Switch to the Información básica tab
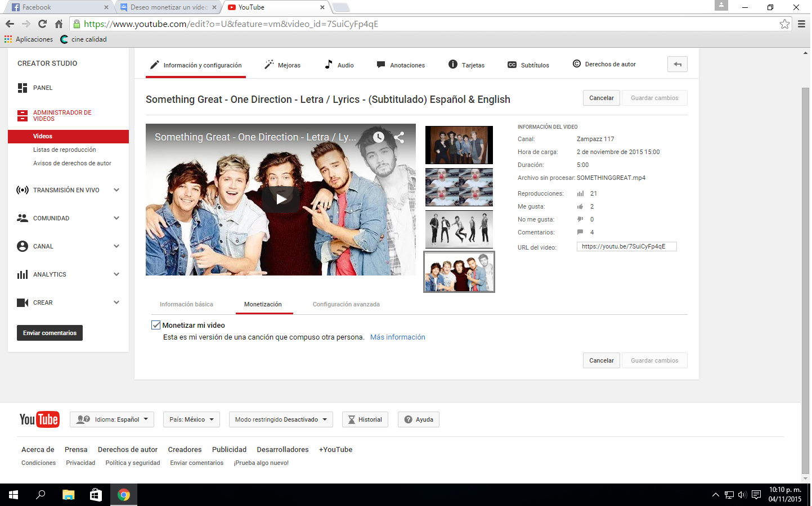Screen dimensions: 812x506 coord(186,304)
